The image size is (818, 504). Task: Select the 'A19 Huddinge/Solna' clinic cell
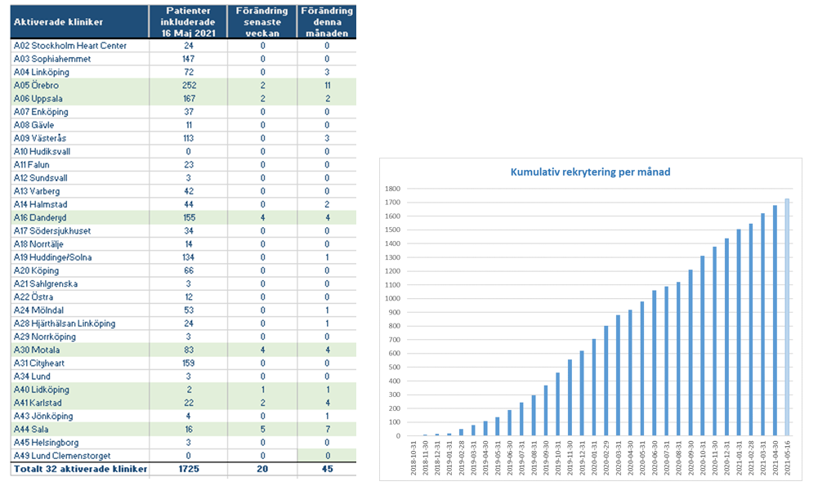tap(80, 257)
